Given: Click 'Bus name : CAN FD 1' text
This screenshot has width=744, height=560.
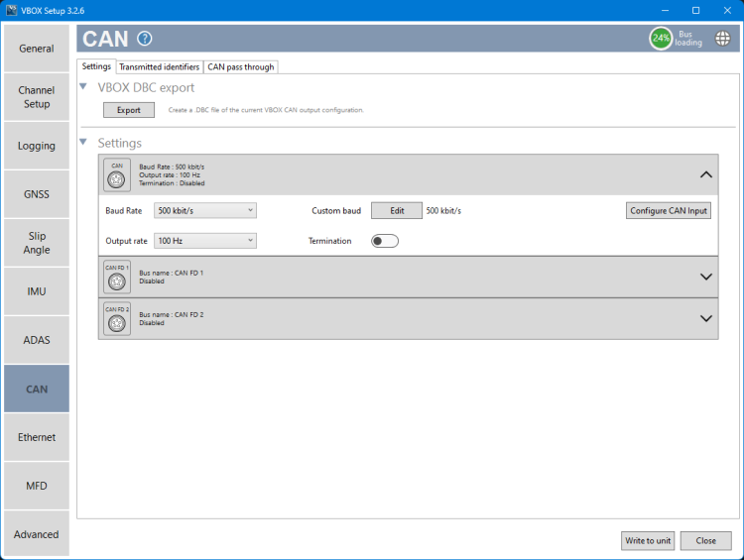Looking at the screenshot, I should pyautogui.click(x=172, y=274).
